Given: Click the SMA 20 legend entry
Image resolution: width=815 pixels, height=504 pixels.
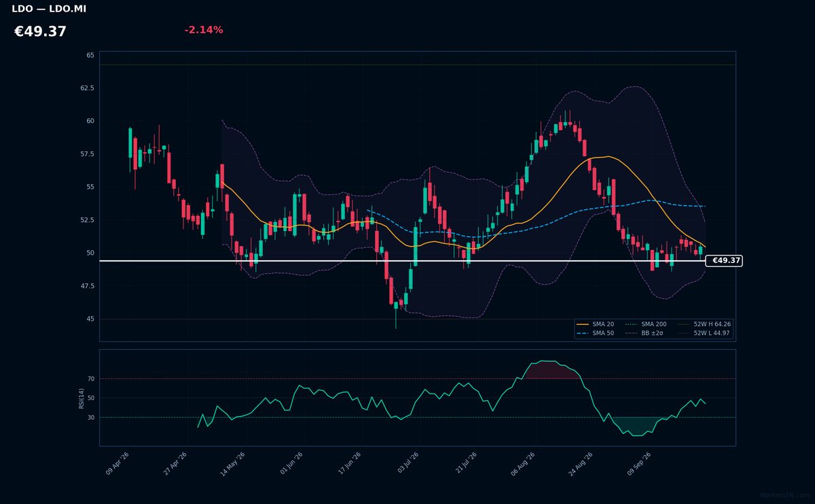Looking at the screenshot, I should pos(596,325).
